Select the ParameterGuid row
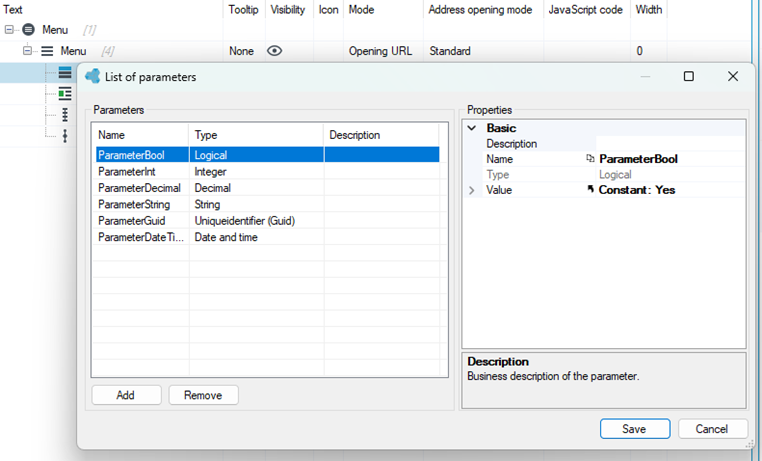 (267, 221)
